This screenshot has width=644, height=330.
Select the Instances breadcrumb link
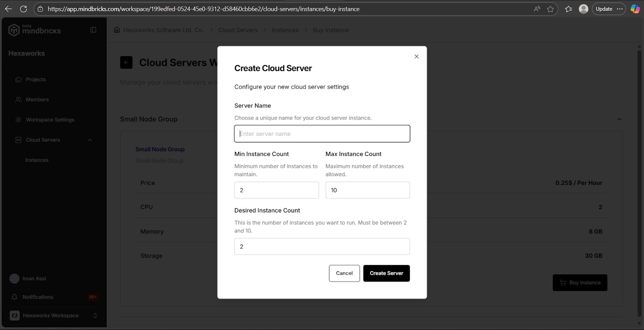pyautogui.click(x=285, y=30)
